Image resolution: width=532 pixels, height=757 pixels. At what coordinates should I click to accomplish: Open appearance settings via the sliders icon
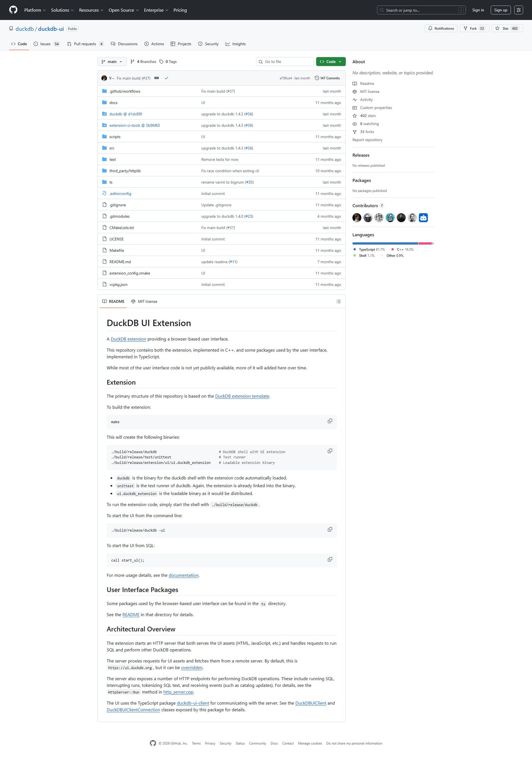coord(518,10)
